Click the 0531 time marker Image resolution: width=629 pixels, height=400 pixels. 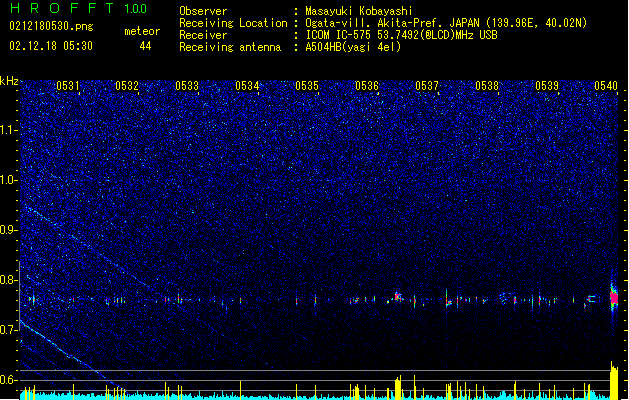[67, 86]
